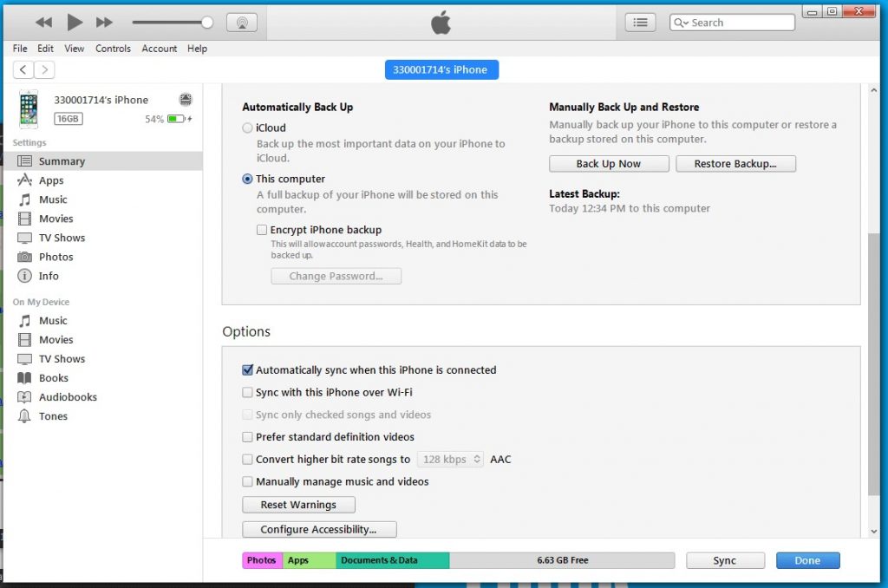Go forward with the right arrow

[44, 69]
